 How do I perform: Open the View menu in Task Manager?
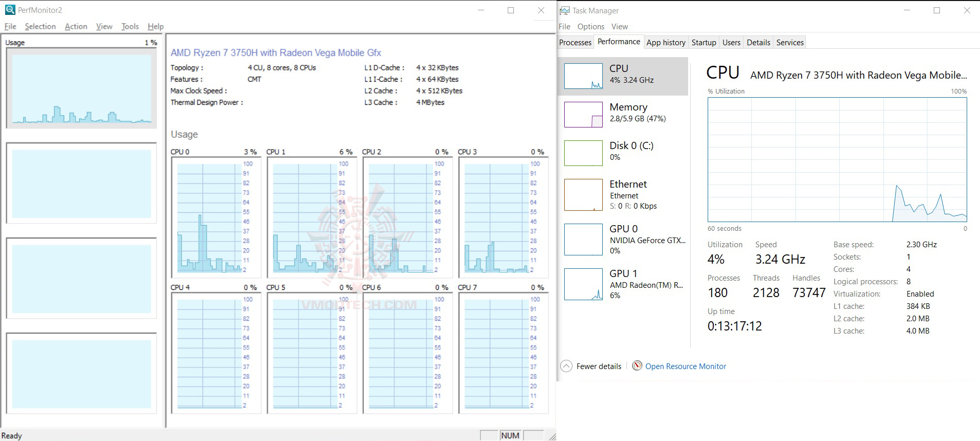tap(620, 27)
